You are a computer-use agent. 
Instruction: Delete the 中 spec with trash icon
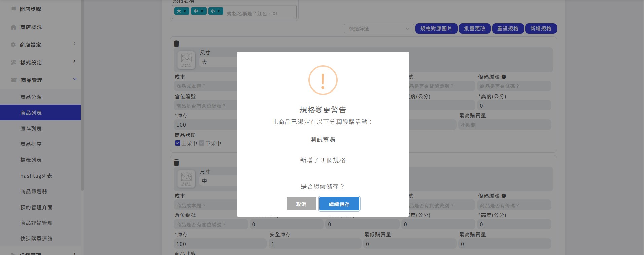(176, 162)
